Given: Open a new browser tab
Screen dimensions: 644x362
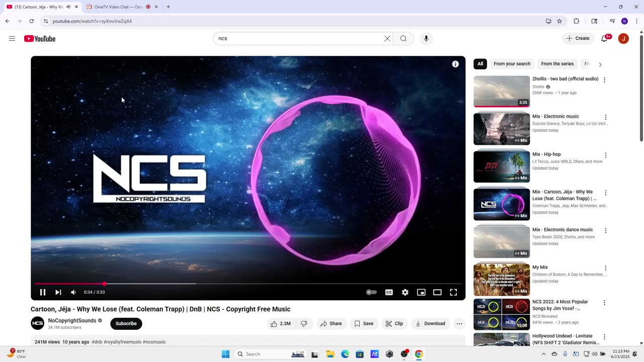Looking at the screenshot, I should (168, 7).
